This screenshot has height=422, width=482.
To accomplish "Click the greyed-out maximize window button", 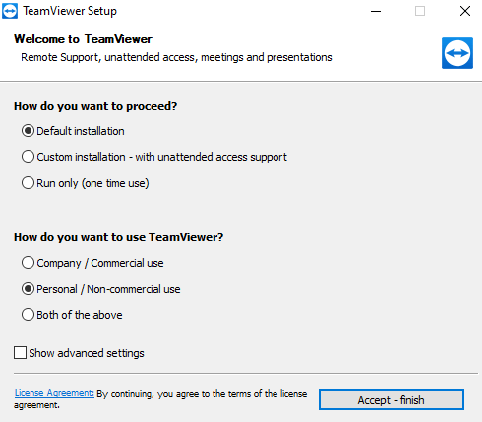I will coord(420,11).
